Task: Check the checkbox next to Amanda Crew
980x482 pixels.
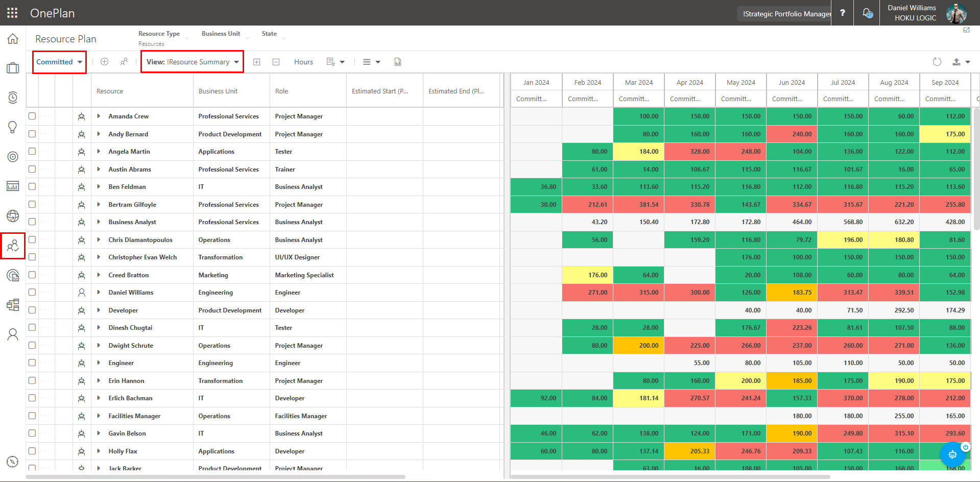Action: 32,116
